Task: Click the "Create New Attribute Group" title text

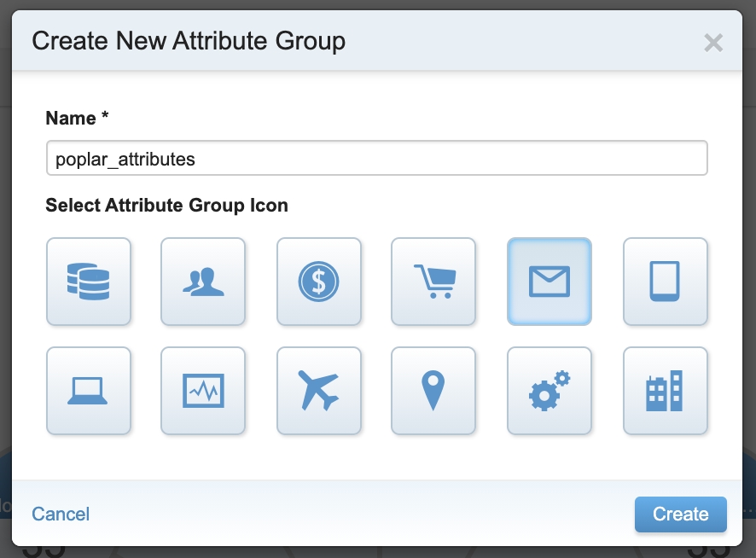Action: [x=189, y=41]
